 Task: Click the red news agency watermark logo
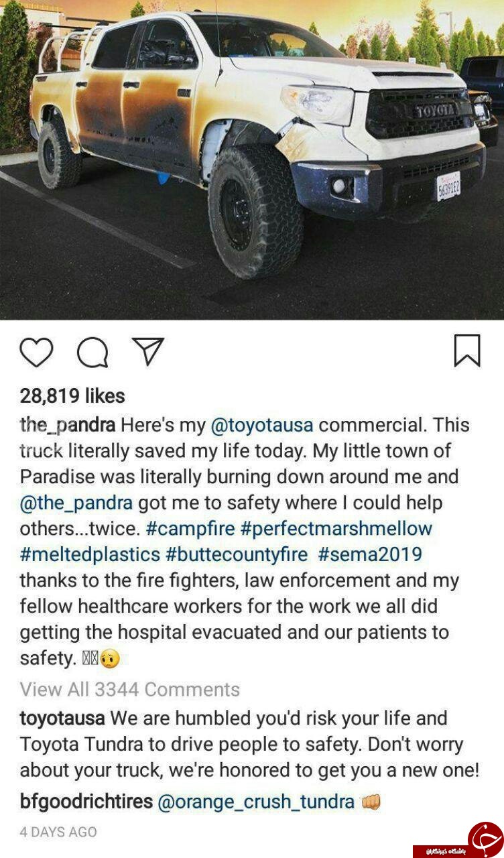[485, 839]
